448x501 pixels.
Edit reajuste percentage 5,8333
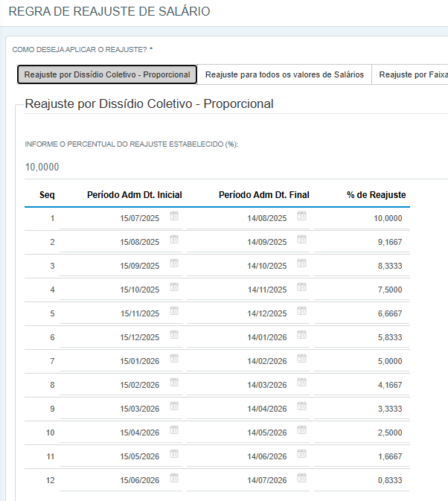(x=362, y=337)
